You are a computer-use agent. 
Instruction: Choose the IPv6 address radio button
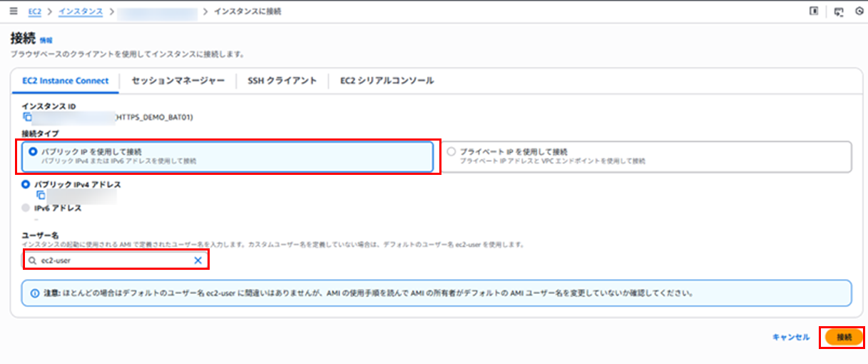tap(26, 208)
